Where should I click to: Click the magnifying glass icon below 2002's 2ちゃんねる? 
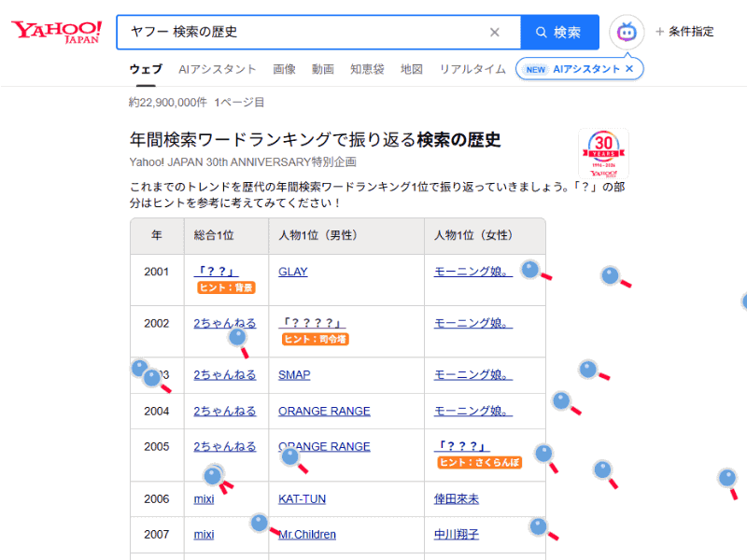pyautogui.click(x=236, y=338)
